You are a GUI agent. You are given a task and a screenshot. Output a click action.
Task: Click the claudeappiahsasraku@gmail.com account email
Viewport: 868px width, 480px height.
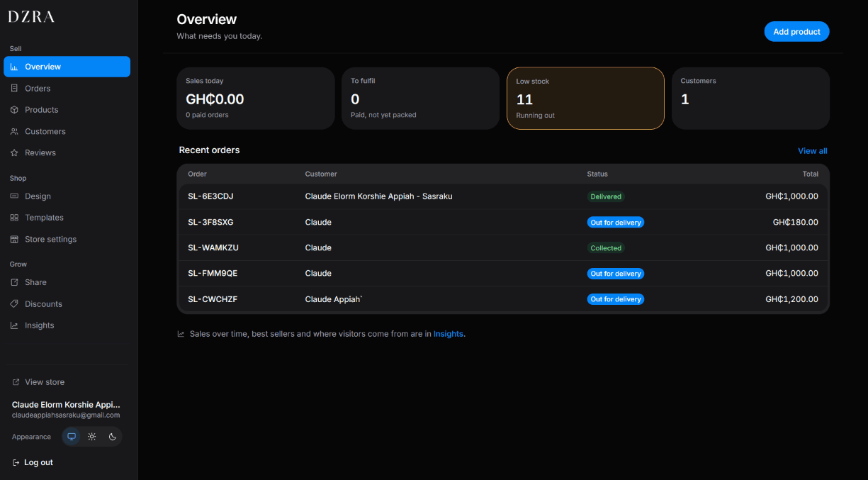tap(66, 415)
